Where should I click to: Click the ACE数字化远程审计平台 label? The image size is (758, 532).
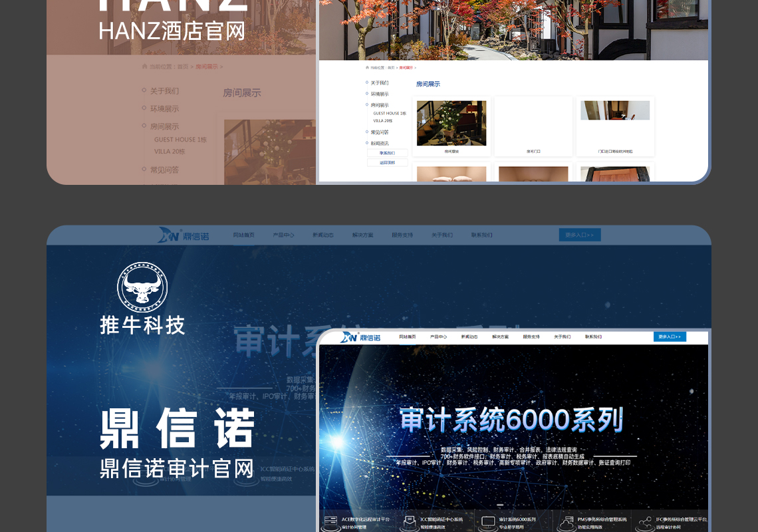click(x=366, y=519)
